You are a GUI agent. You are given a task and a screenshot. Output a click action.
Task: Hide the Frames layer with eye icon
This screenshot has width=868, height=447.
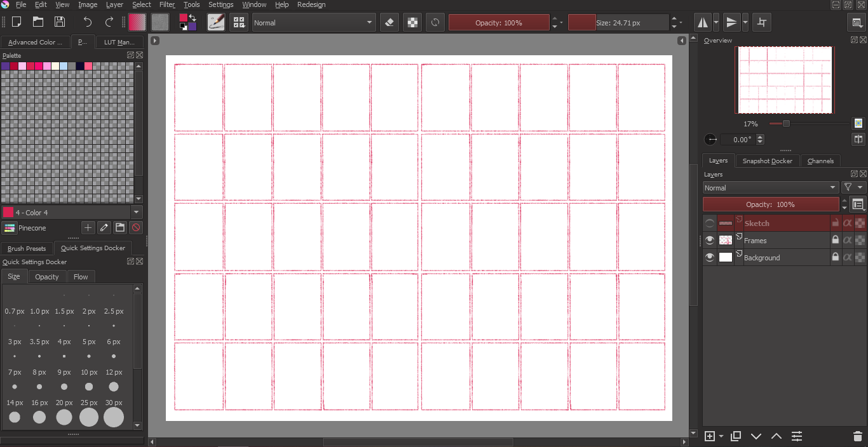pyautogui.click(x=710, y=241)
